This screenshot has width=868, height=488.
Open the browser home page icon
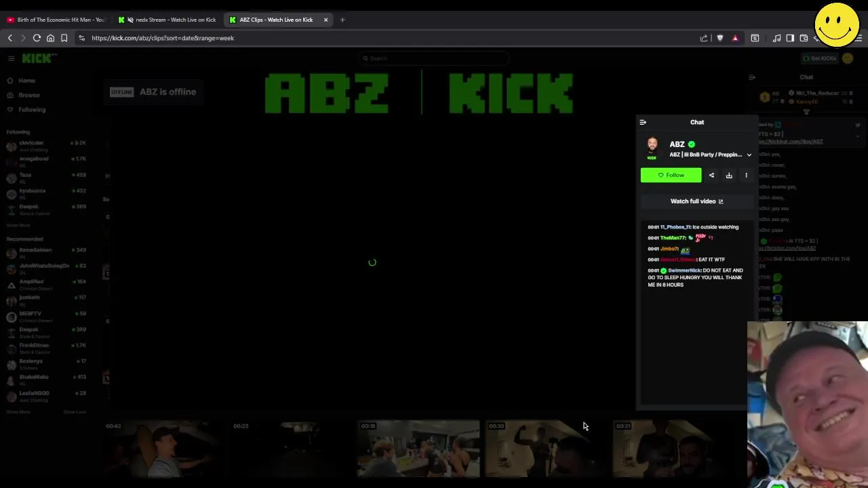(x=50, y=38)
